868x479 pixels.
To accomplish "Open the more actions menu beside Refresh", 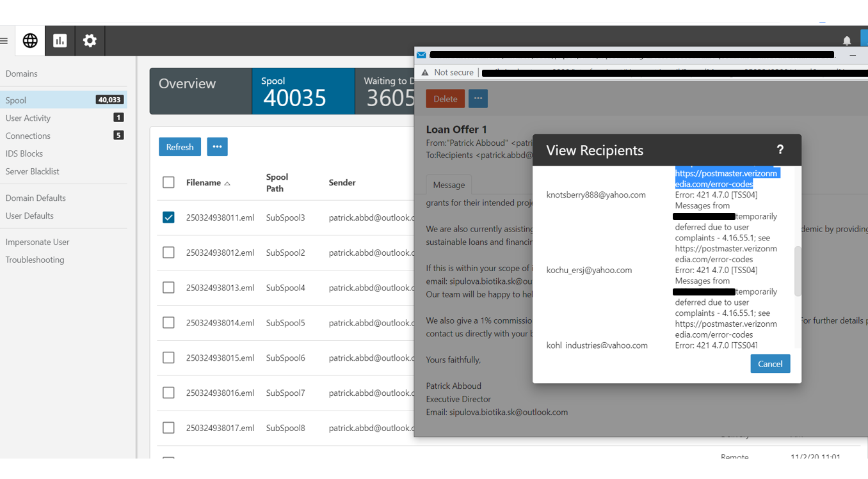I will point(217,147).
